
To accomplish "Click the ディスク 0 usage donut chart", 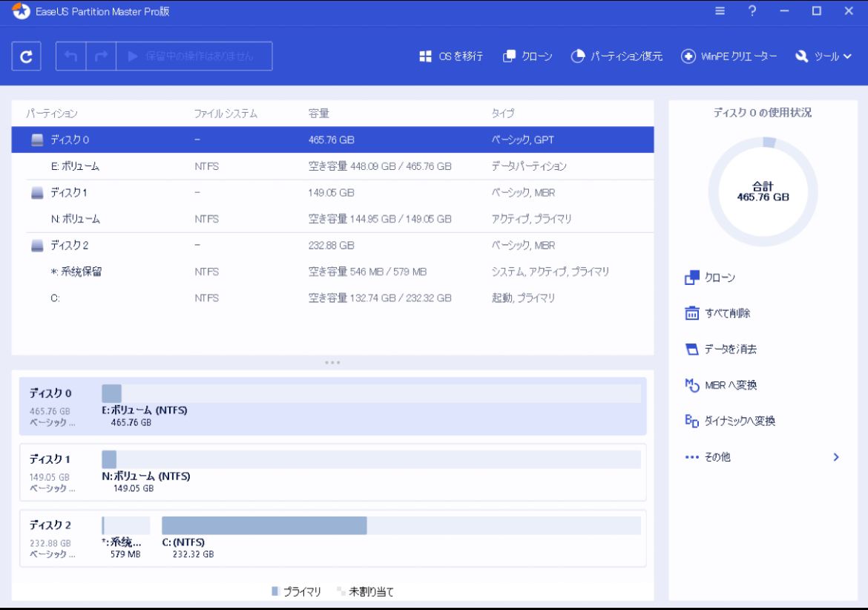I will (x=763, y=188).
